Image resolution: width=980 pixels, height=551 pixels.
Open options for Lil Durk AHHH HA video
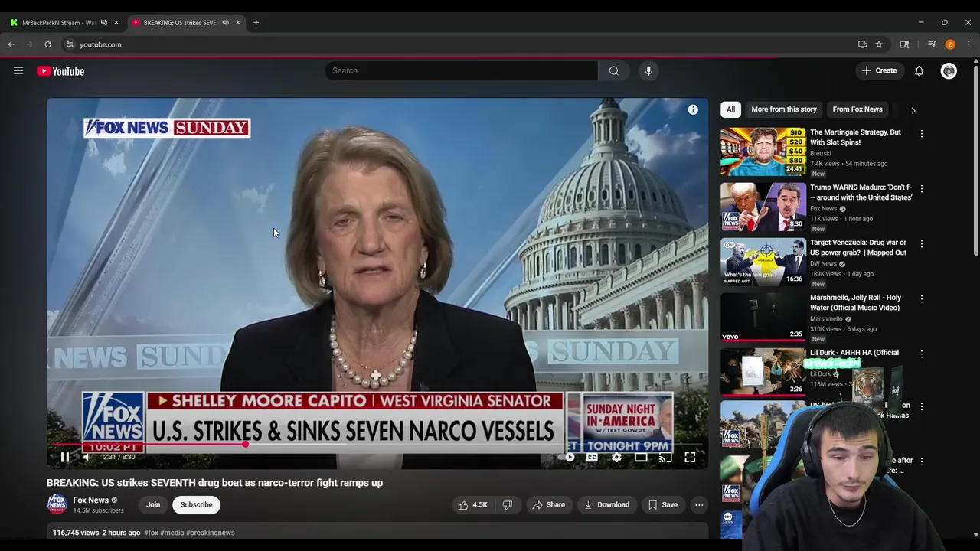[x=921, y=354]
